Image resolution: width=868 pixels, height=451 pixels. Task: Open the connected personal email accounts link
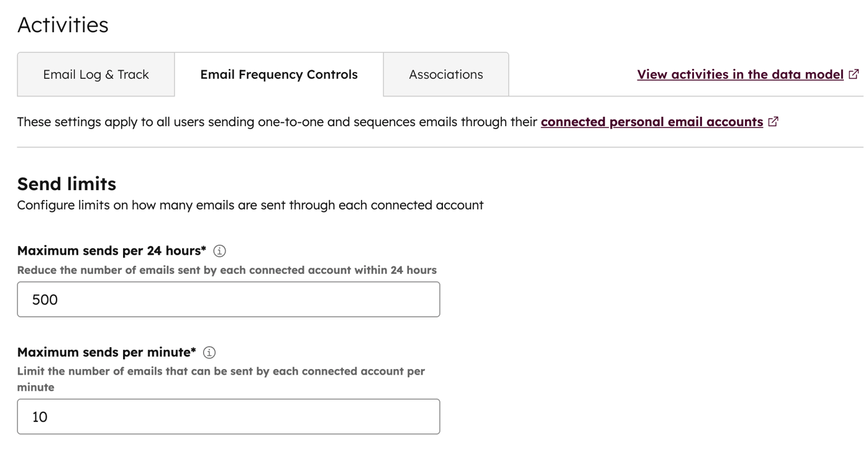pyautogui.click(x=652, y=121)
